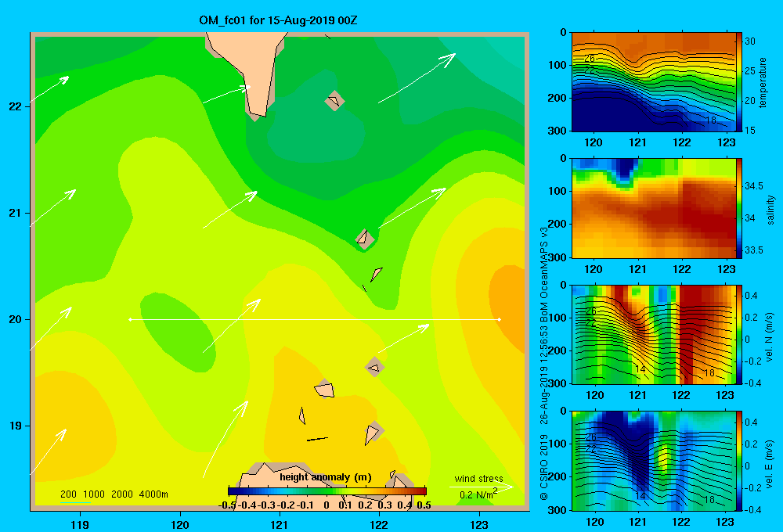This screenshot has height=532, width=783.
Task: Click longitude label 122 below the main map
Action: 379,524
